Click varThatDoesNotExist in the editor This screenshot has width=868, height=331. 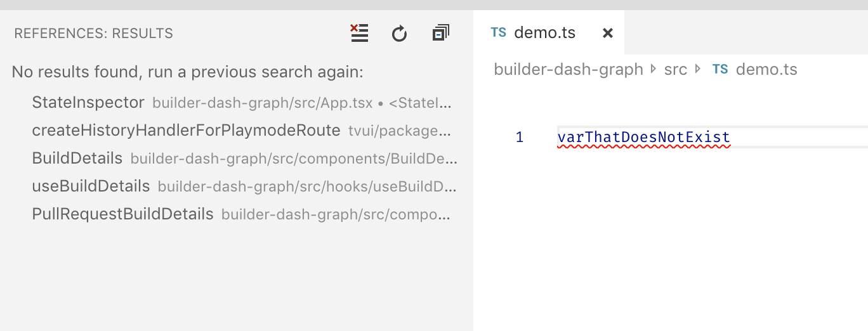(644, 137)
